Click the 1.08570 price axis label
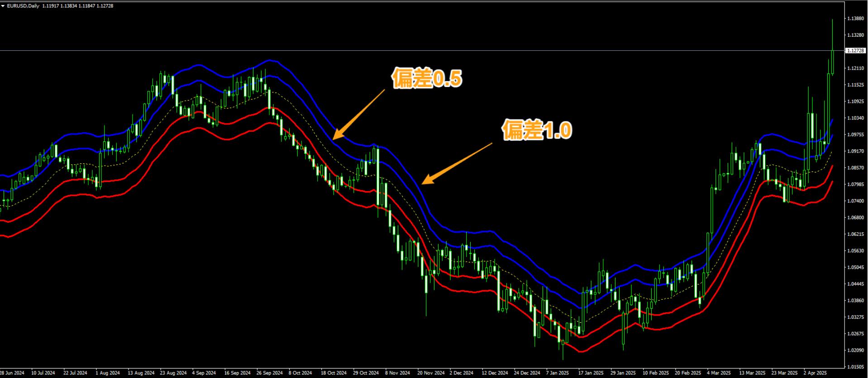The width and height of the screenshot is (868, 378). pyautogui.click(x=855, y=168)
